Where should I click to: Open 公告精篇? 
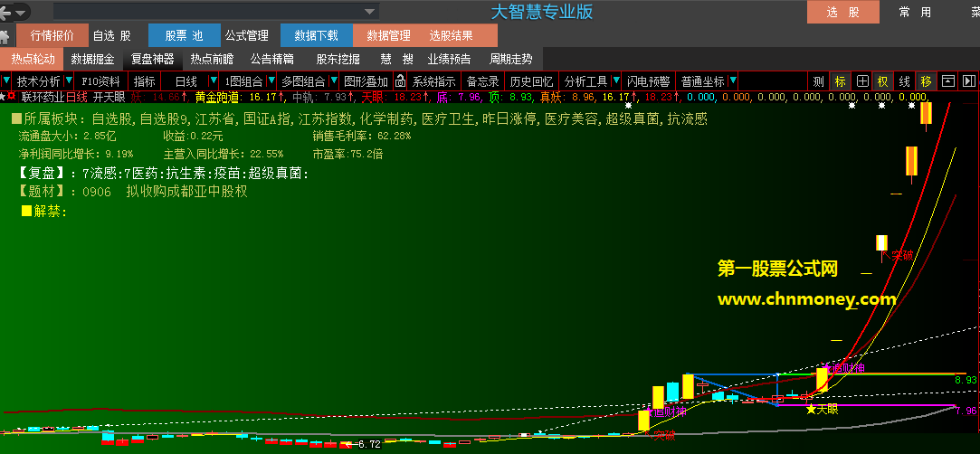pyautogui.click(x=271, y=60)
